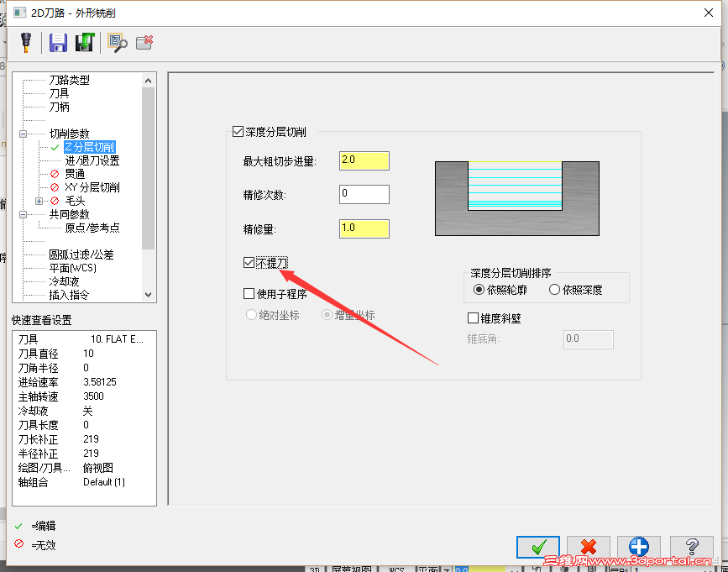The width and height of the screenshot is (728, 572).
Task: Click the save-as-default icon with green arrow
Action: click(84, 42)
